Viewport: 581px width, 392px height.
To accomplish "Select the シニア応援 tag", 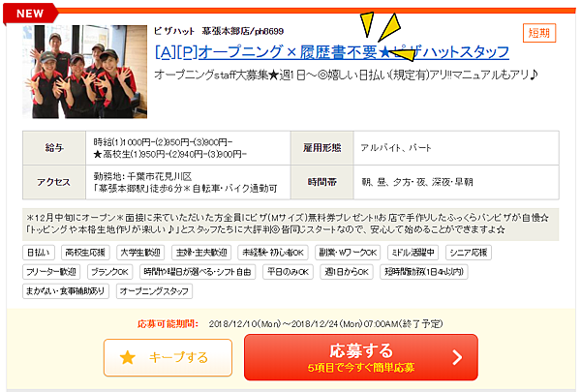I will pyautogui.click(x=469, y=253).
